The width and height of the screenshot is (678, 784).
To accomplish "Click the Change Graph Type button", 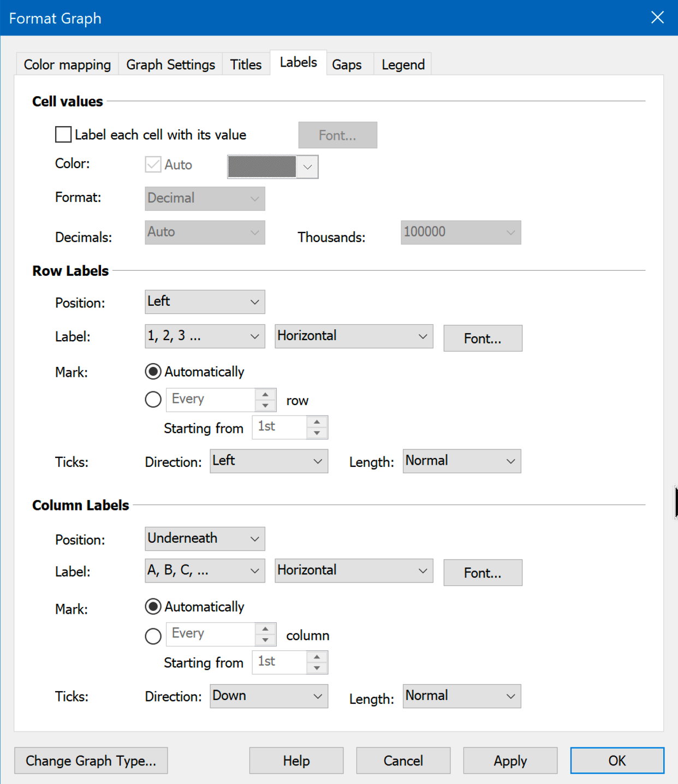I will pos(91,761).
